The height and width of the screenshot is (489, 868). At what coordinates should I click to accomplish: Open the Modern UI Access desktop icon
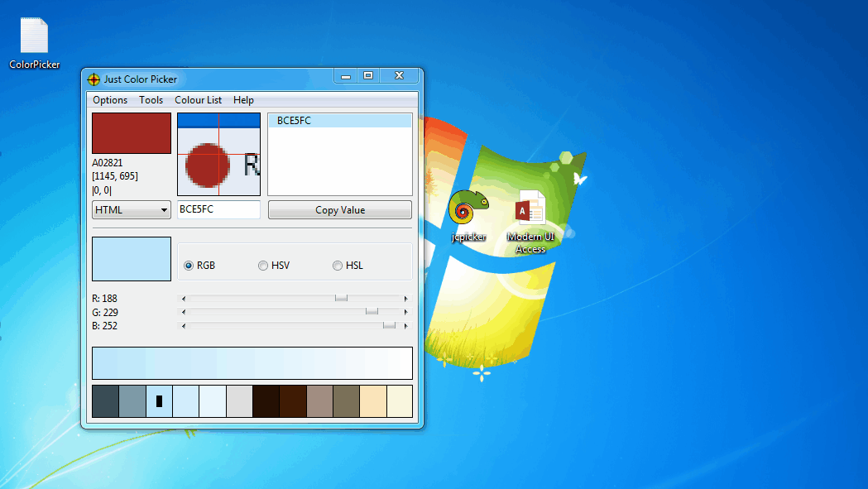pyautogui.click(x=530, y=212)
